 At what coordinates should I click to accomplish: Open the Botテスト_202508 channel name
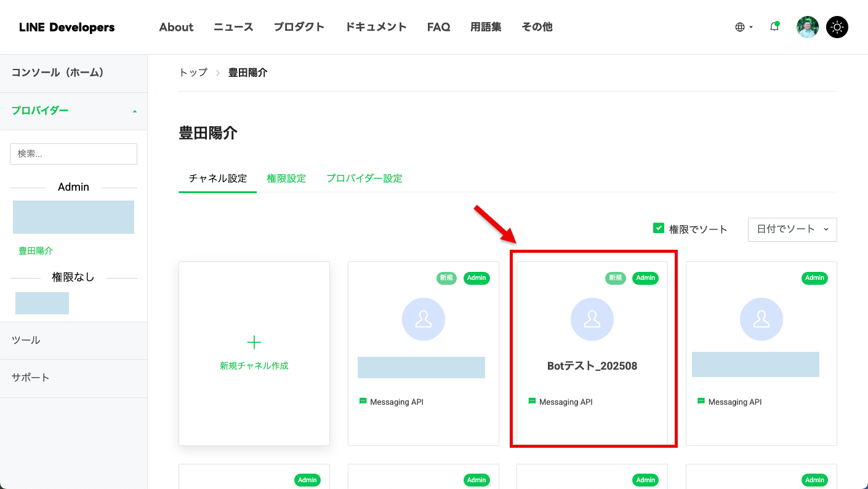pyautogui.click(x=592, y=366)
